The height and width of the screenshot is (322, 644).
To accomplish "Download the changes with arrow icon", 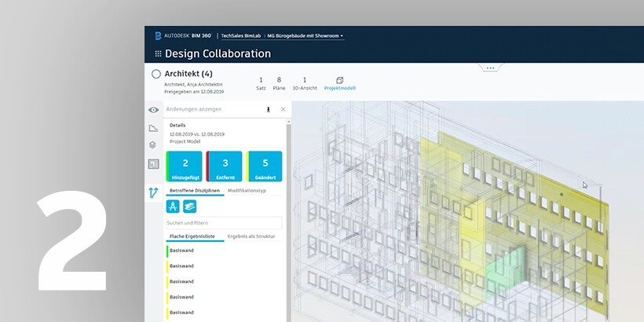I will click(x=268, y=109).
